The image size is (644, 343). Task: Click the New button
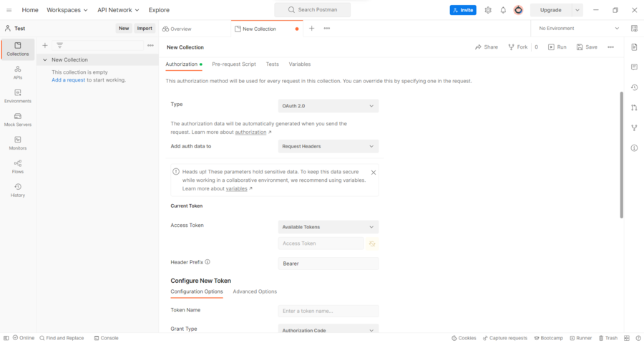[124, 29]
